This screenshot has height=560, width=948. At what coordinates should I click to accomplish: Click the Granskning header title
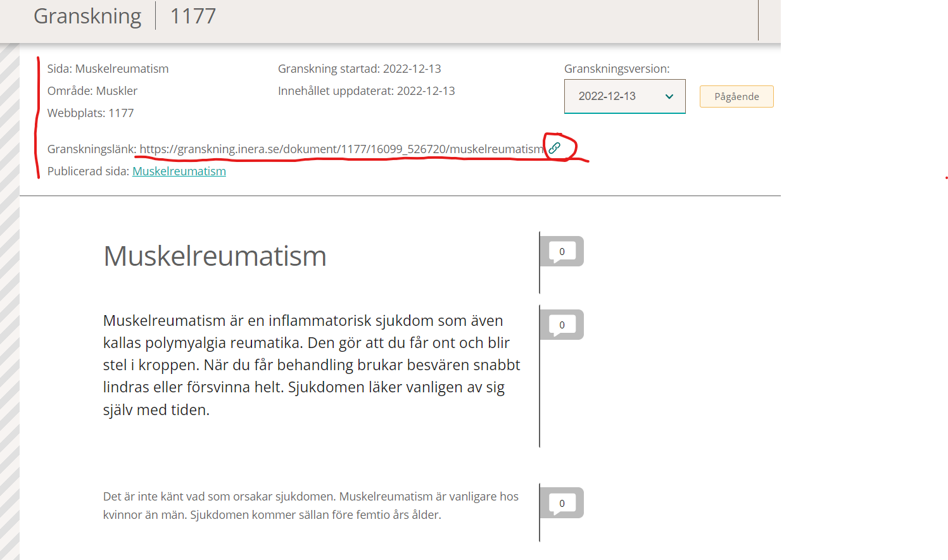pyautogui.click(x=87, y=16)
